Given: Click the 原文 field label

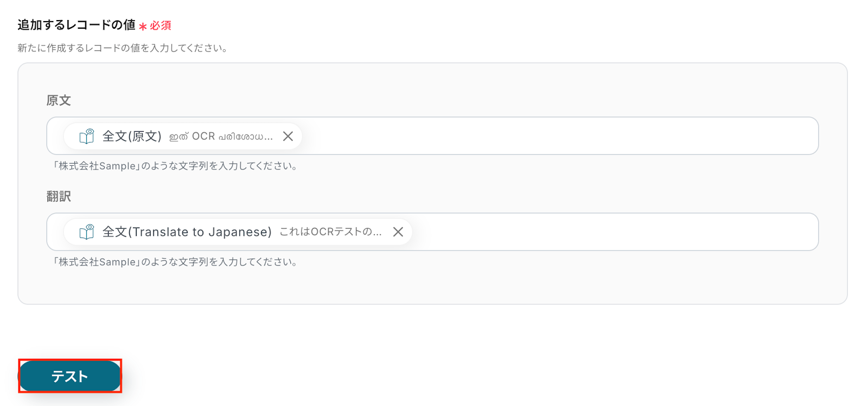Looking at the screenshot, I should (x=59, y=100).
